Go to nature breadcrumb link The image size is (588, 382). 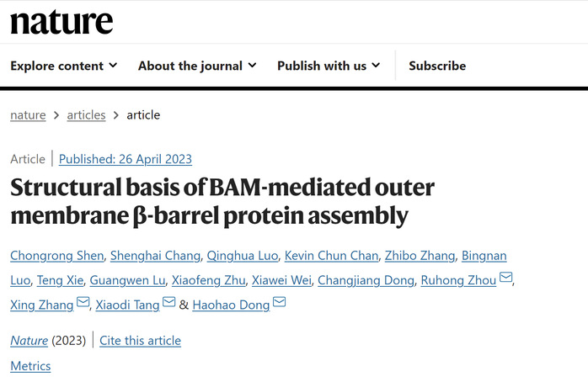coord(28,115)
